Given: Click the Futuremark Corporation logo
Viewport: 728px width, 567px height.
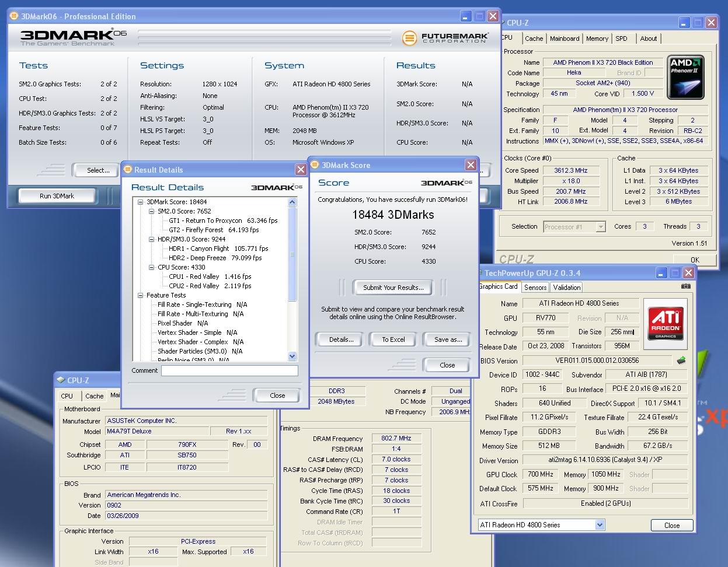Looking at the screenshot, I should 445,38.
